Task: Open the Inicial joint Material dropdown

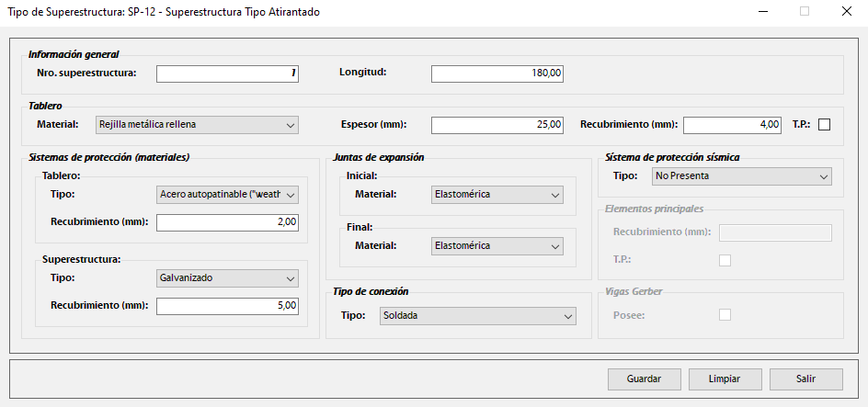Action: (x=497, y=195)
